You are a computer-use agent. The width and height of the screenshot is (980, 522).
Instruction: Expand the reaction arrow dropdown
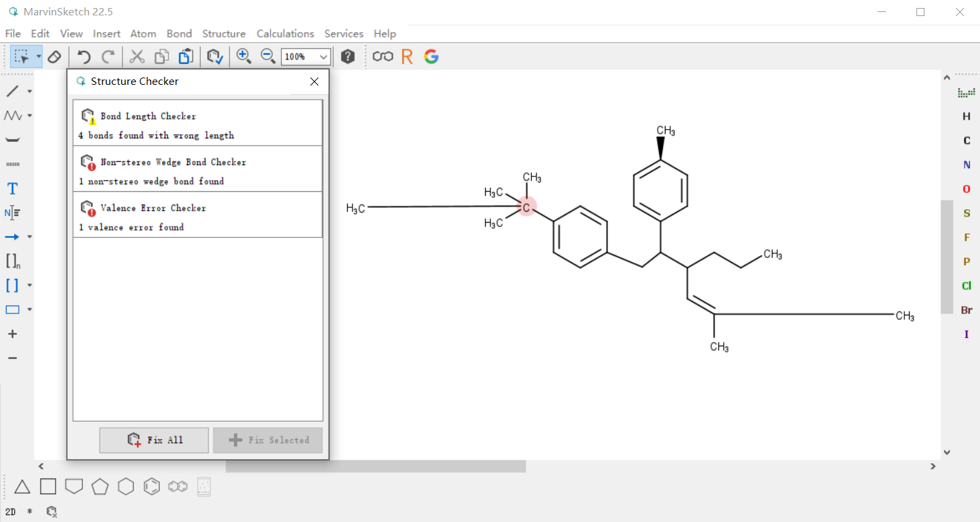tap(29, 237)
